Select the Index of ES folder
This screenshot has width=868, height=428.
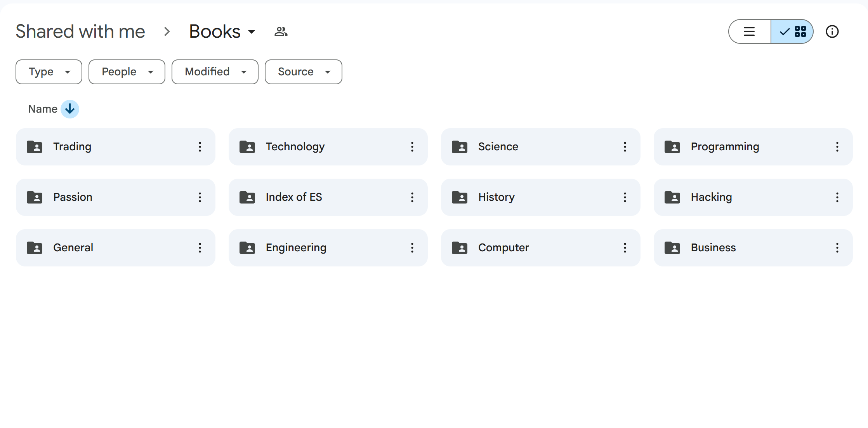293,197
